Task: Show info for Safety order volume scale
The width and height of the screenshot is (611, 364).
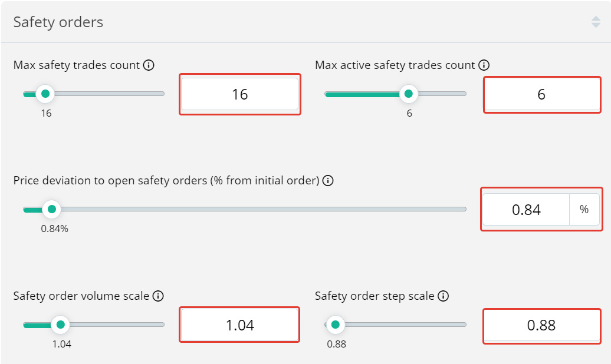Action: [158, 296]
